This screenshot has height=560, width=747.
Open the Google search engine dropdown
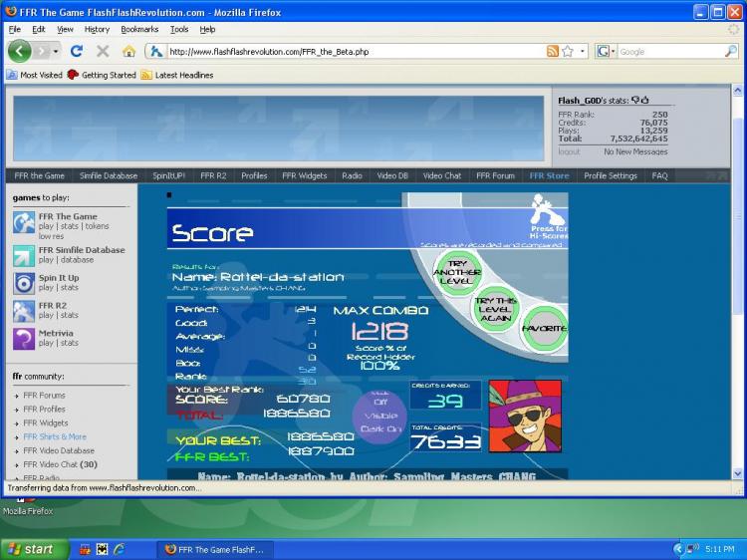pos(606,51)
